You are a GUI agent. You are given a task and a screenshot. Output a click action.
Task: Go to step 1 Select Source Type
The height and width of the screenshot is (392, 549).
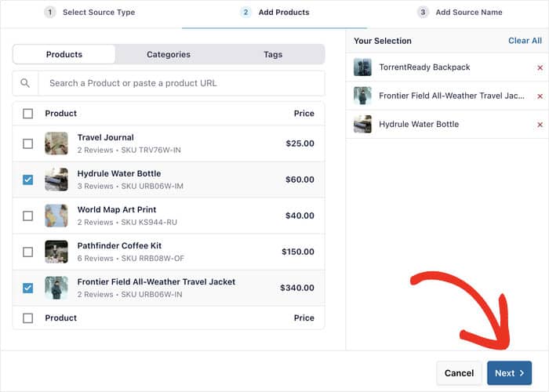point(89,13)
